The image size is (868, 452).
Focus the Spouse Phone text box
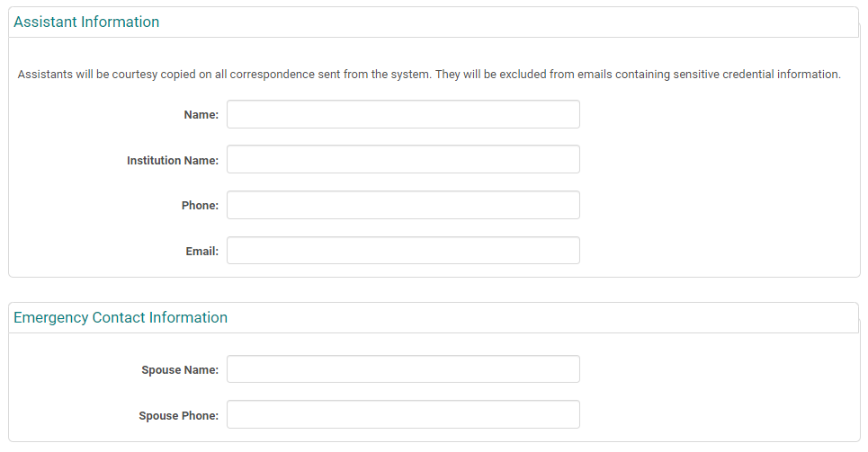403,415
